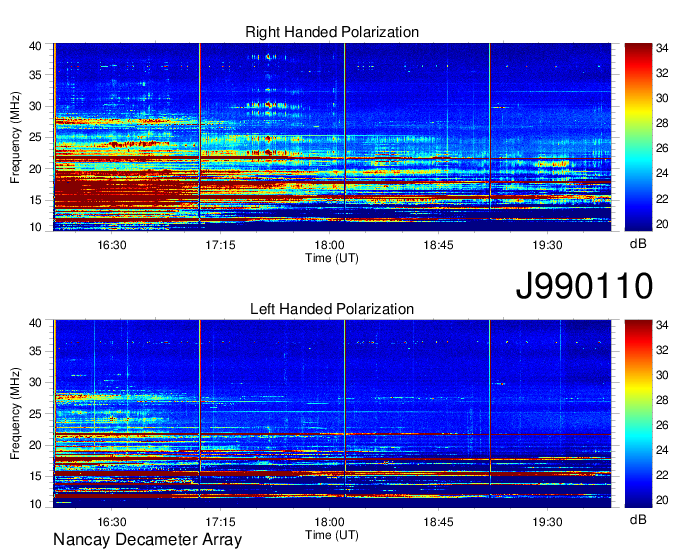Click the 35 MHz tick label on top plot

(x=35, y=75)
